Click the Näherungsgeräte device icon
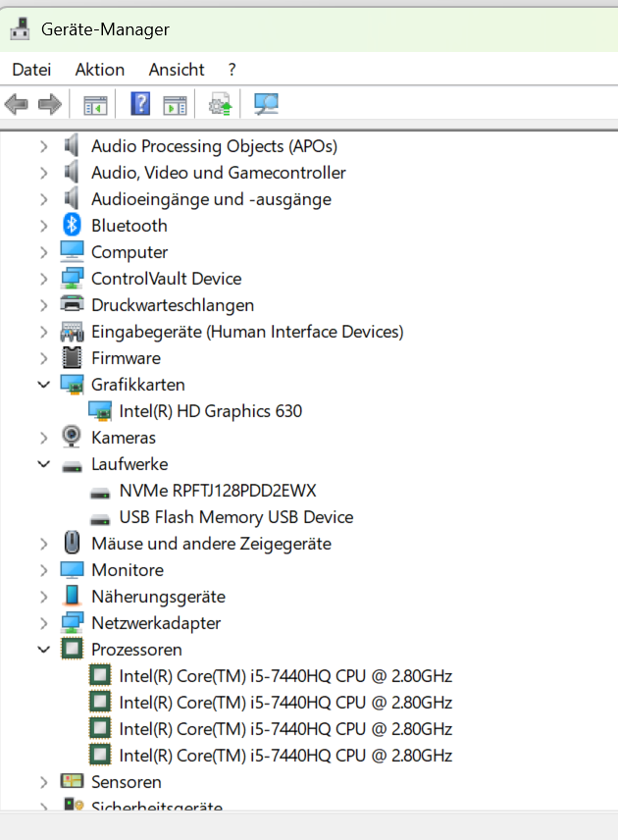Image resolution: width=618 pixels, height=840 pixels. (72, 596)
